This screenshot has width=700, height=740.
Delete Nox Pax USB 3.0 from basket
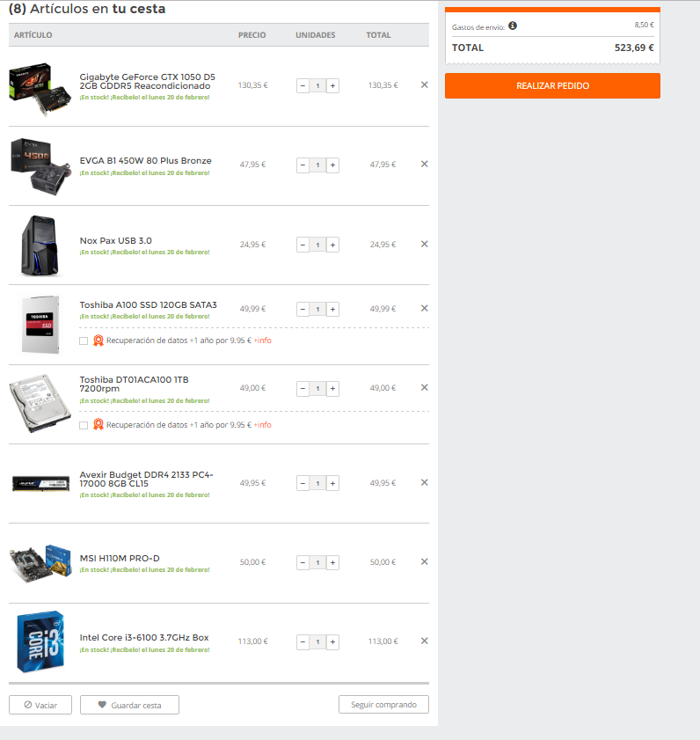pyautogui.click(x=424, y=244)
